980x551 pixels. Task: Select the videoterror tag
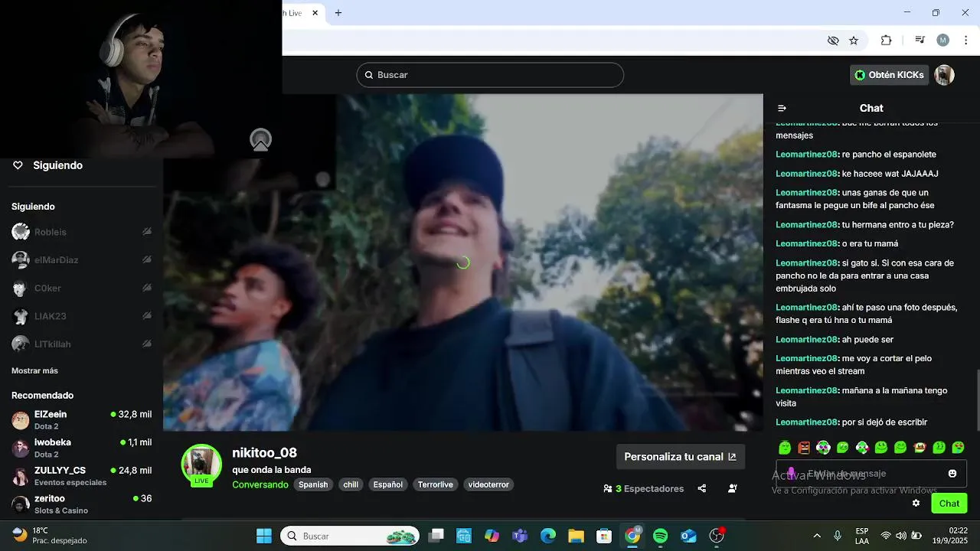(x=488, y=484)
